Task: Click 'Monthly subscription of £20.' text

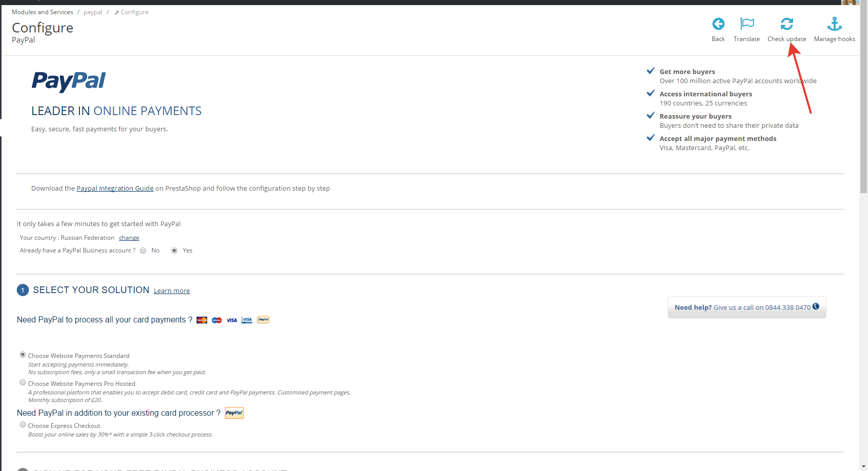Action: pyautogui.click(x=65, y=400)
